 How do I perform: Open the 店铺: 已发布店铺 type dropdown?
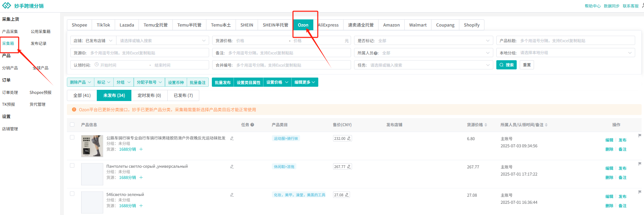[x=93, y=41]
